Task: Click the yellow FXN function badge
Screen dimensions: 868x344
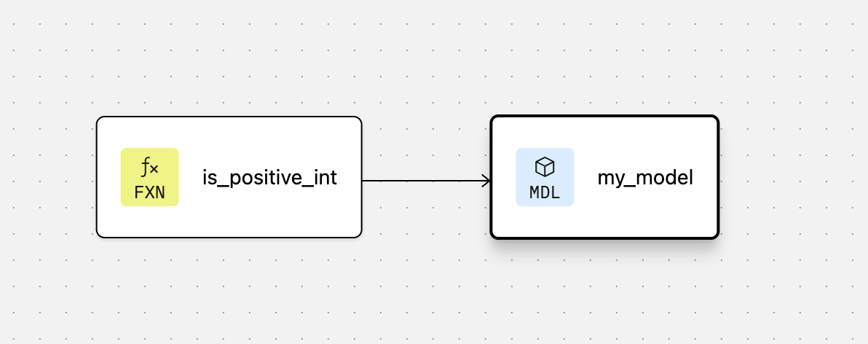Action: point(149,177)
